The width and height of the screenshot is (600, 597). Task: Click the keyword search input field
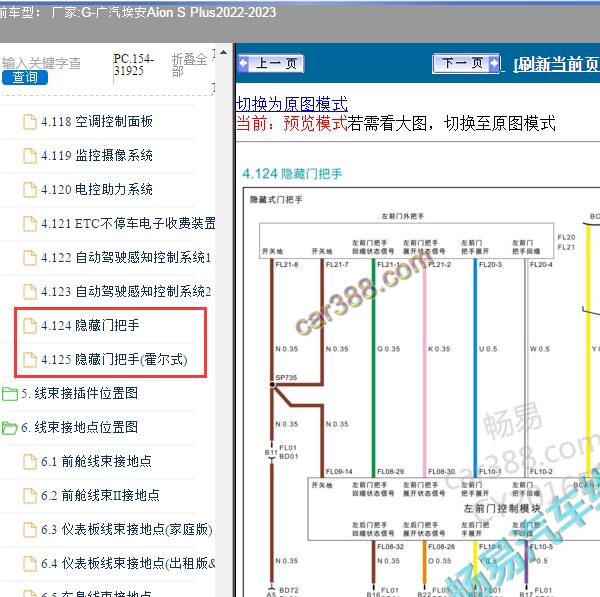(41, 63)
